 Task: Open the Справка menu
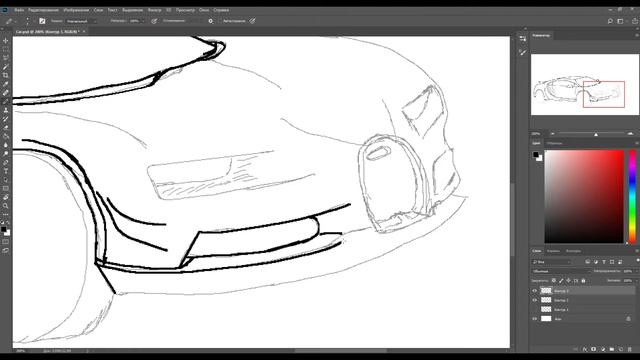point(221,10)
